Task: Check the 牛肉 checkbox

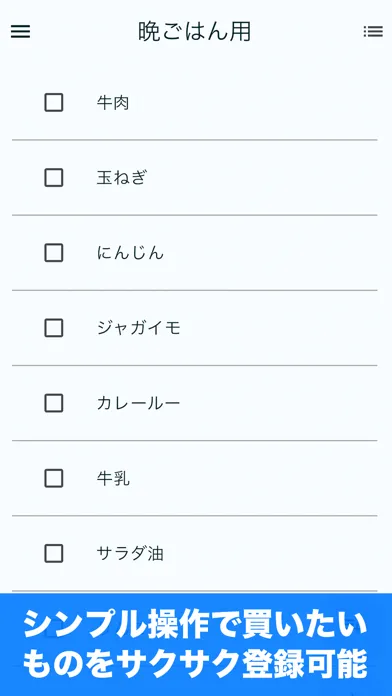Action: point(54,103)
